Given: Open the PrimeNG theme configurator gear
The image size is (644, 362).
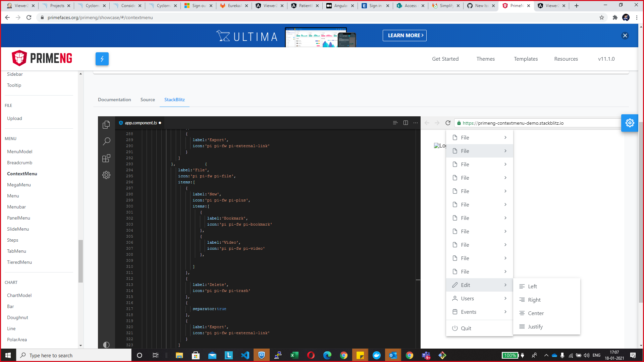Looking at the screenshot, I should [x=630, y=123].
